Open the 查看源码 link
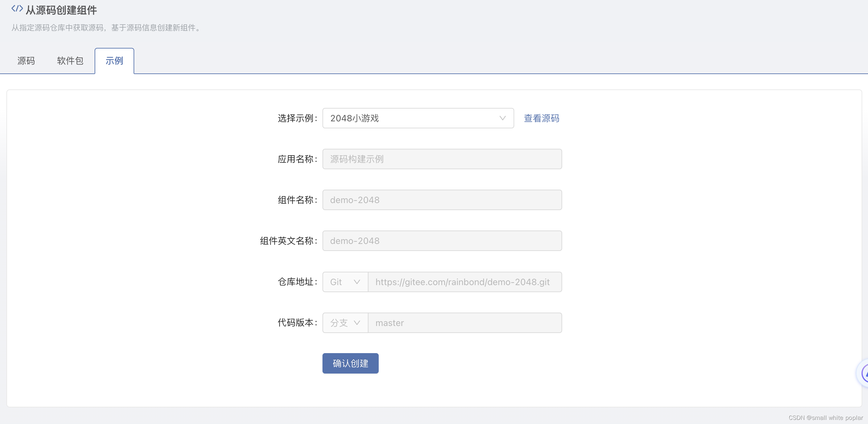The width and height of the screenshot is (868, 424). coord(541,118)
